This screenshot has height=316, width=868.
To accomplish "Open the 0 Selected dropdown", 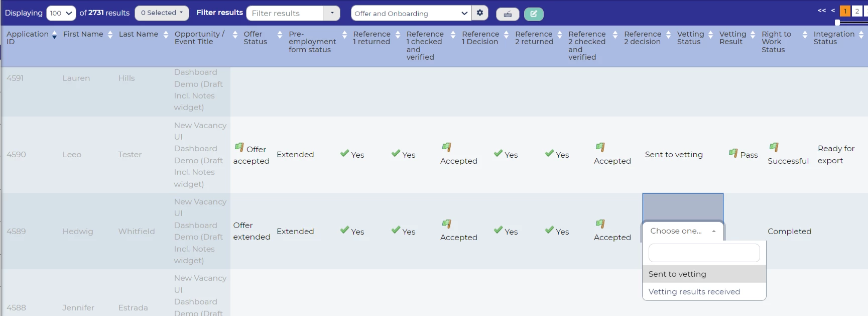I will [162, 13].
